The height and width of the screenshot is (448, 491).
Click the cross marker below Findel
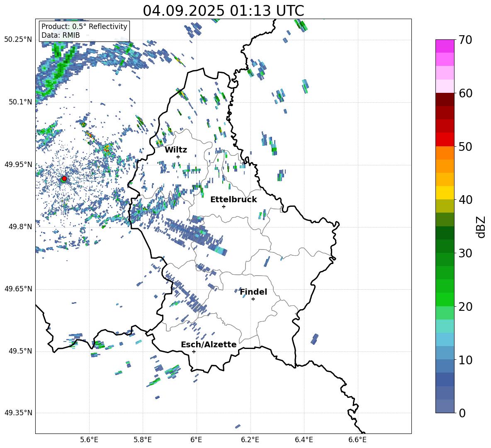click(253, 299)
